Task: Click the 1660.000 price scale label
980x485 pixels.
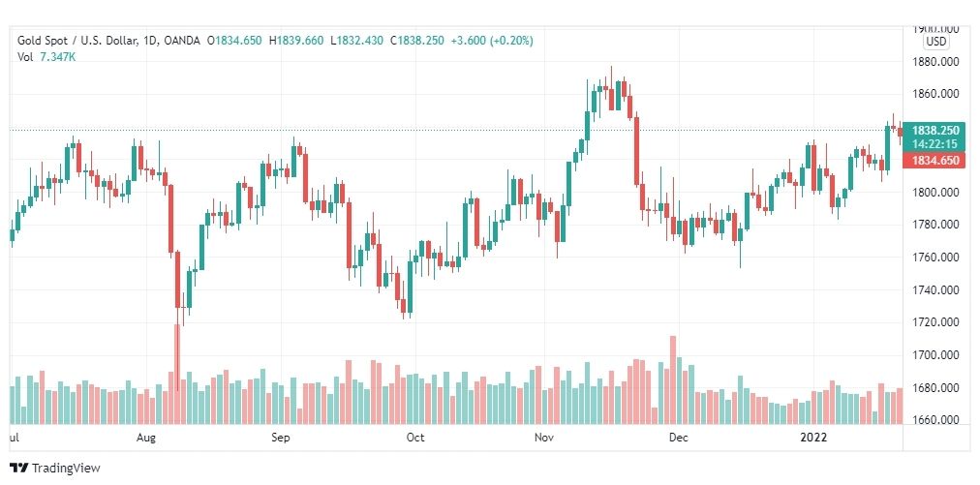Action: click(935, 420)
